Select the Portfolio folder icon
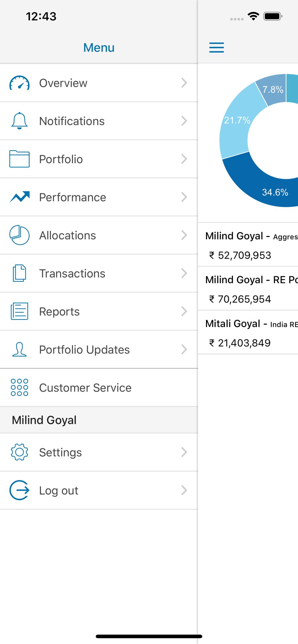 [19, 159]
